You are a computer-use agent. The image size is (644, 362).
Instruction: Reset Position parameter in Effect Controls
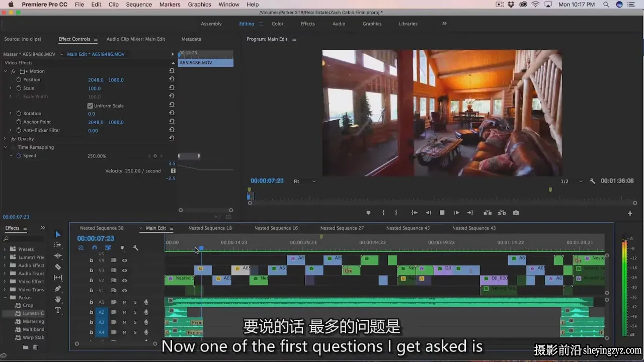[x=172, y=79]
